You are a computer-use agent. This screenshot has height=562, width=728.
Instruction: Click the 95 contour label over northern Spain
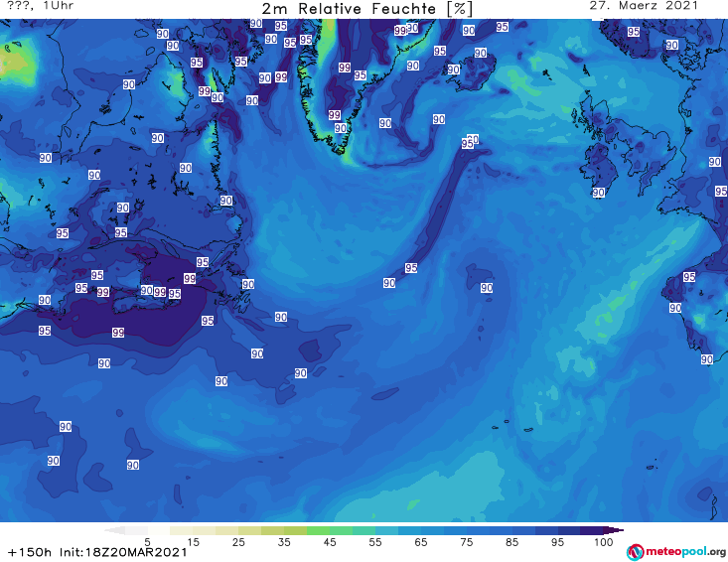[x=689, y=277]
